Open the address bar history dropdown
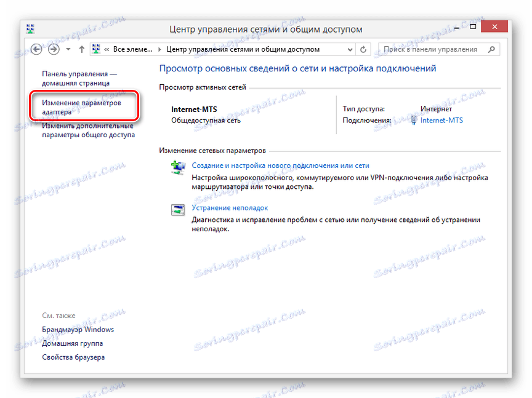 pos(350,49)
